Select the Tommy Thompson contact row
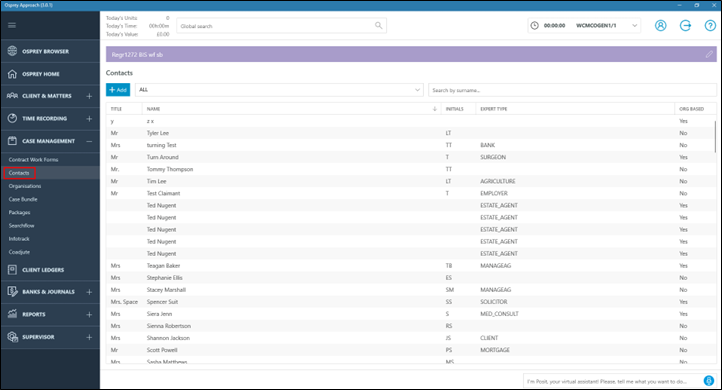Screen dimensions: 722x390 [x=411, y=169]
